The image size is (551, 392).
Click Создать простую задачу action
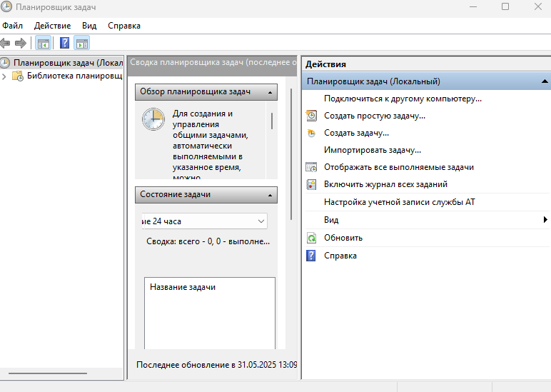pos(375,116)
